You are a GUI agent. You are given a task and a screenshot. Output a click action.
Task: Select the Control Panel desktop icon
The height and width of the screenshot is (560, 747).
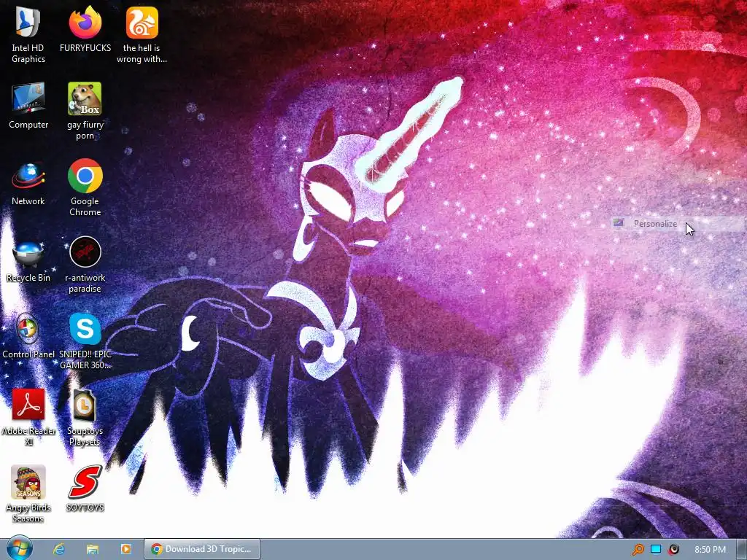(x=28, y=336)
